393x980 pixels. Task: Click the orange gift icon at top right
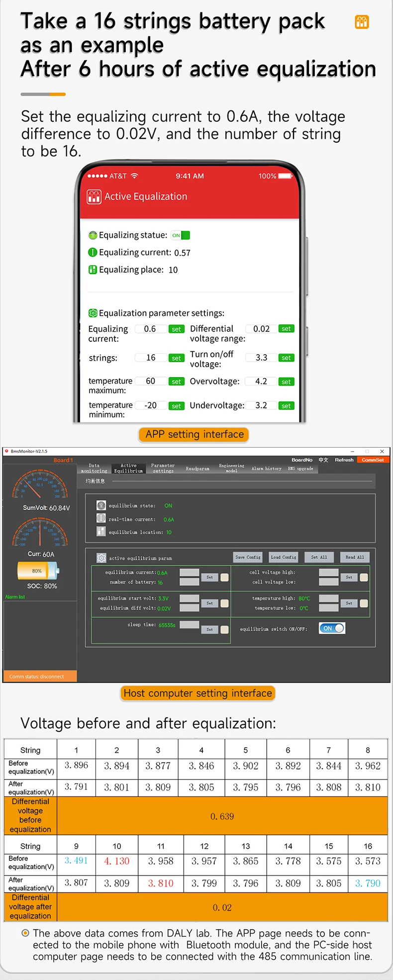[362, 22]
